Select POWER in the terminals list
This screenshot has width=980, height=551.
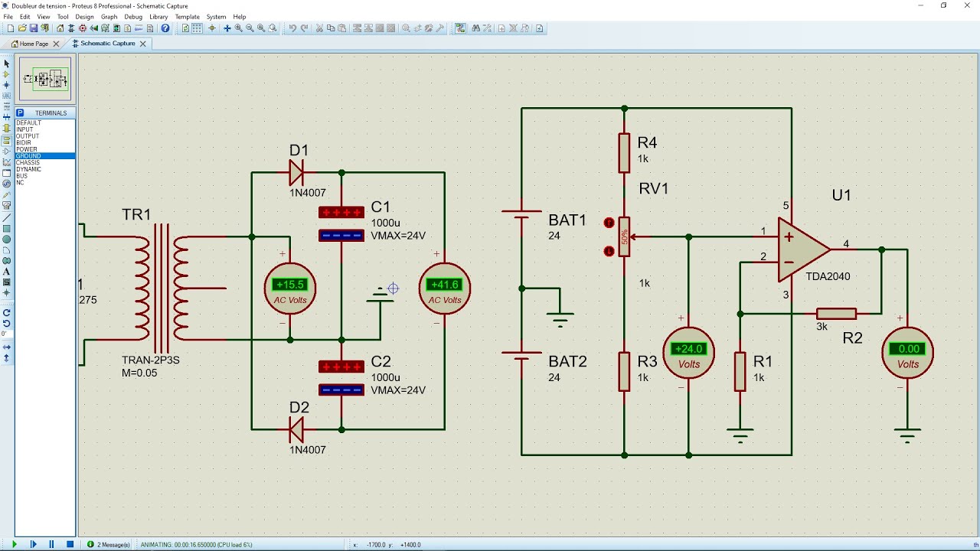[x=45, y=149]
